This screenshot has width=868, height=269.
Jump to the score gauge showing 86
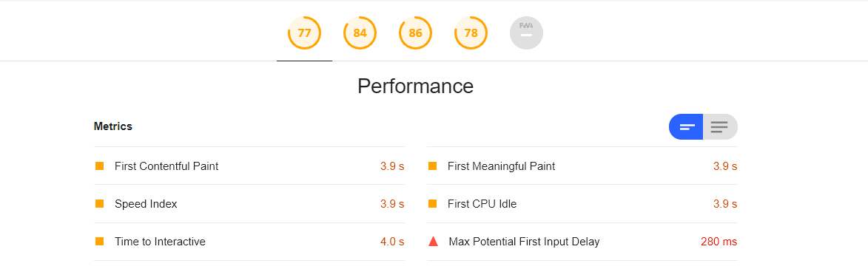tap(415, 33)
